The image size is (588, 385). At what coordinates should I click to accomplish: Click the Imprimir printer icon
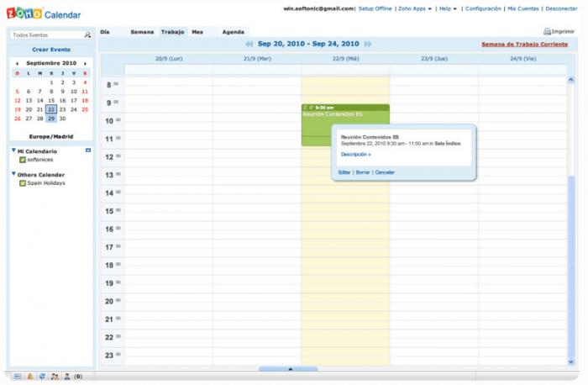tap(547, 31)
